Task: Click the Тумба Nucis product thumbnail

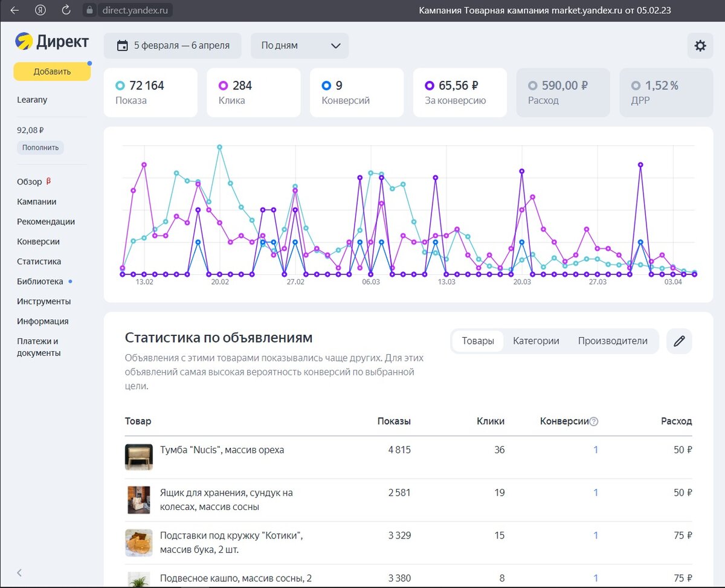Action: click(138, 457)
